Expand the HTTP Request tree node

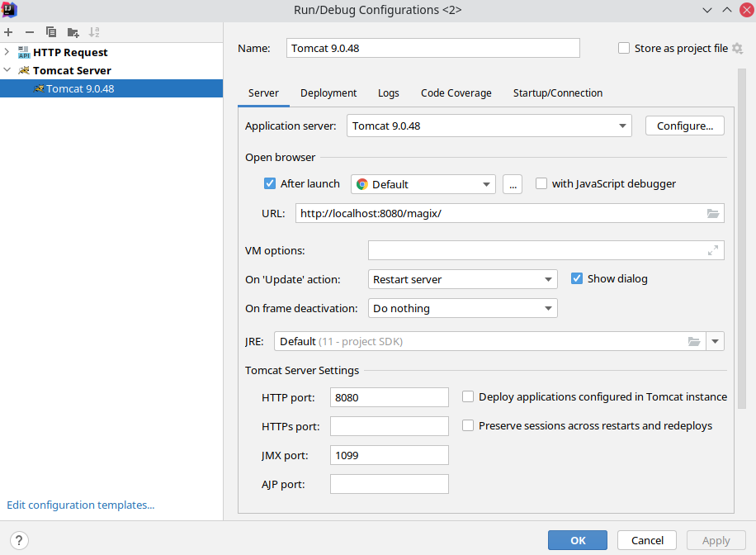click(x=7, y=52)
